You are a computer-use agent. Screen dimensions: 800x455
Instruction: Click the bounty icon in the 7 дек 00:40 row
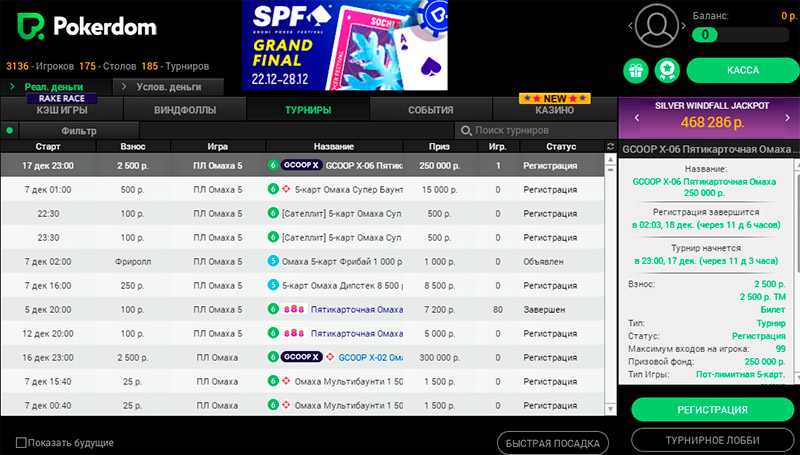[286, 405]
